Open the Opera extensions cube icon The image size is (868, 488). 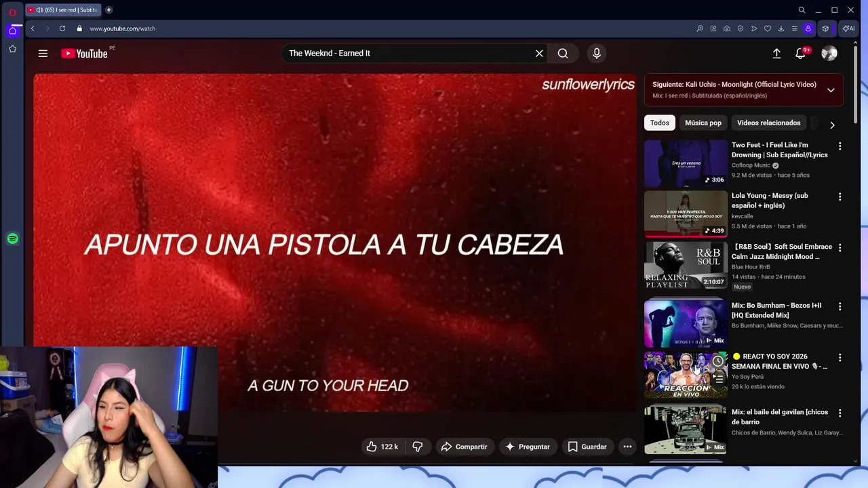click(825, 28)
